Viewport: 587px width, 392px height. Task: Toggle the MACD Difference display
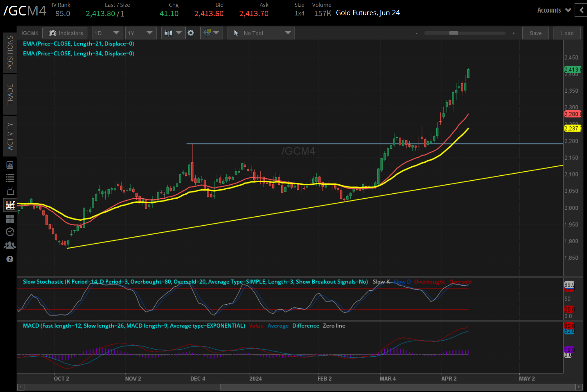[x=305, y=326]
